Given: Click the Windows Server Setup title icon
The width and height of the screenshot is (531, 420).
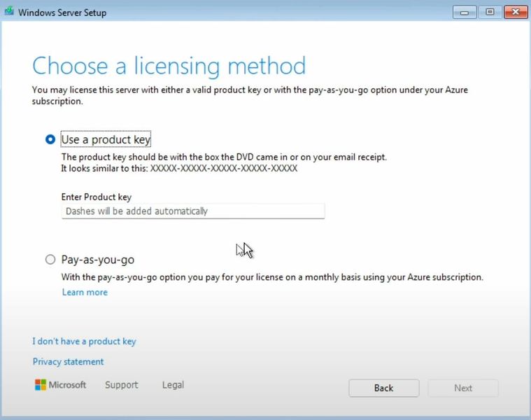Looking at the screenshot, I should tap(9, 11).
